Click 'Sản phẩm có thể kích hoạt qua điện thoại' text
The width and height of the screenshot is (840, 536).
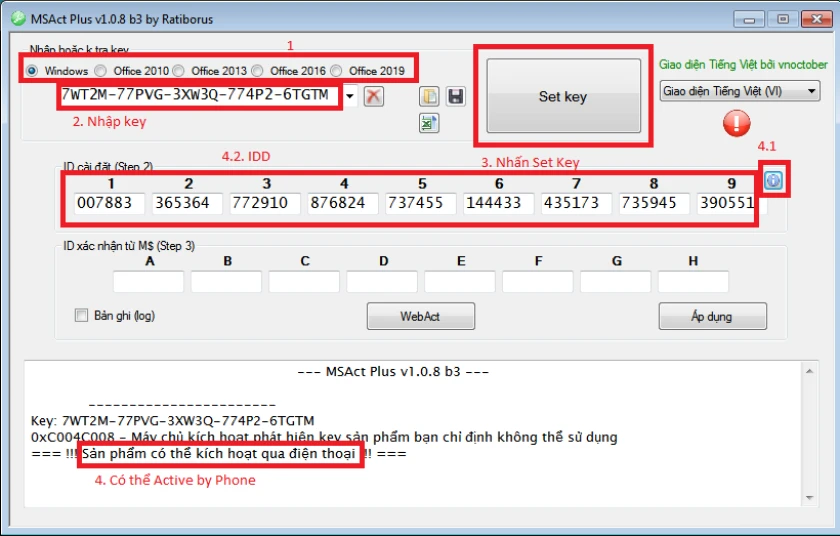pos(219,454)
